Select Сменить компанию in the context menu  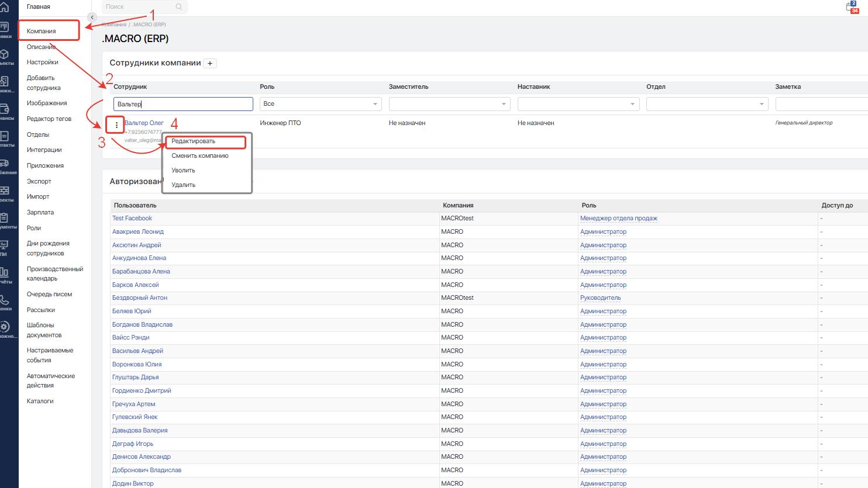[x=199, y=156]
